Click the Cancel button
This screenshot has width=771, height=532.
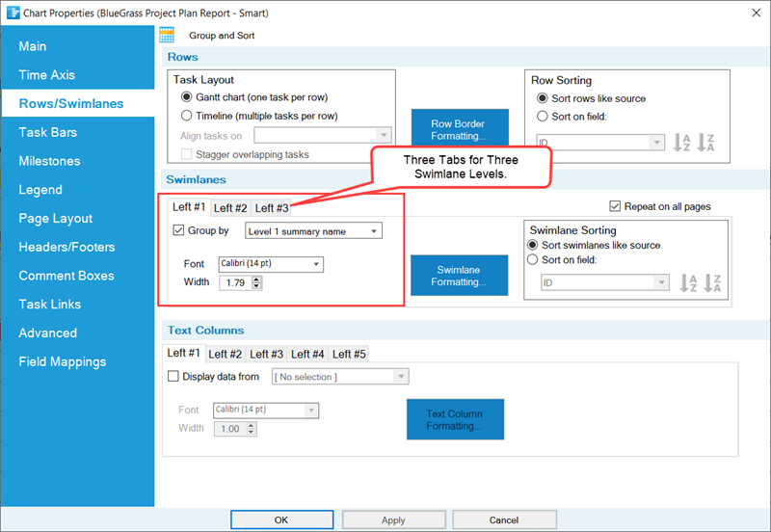[504, 519]
